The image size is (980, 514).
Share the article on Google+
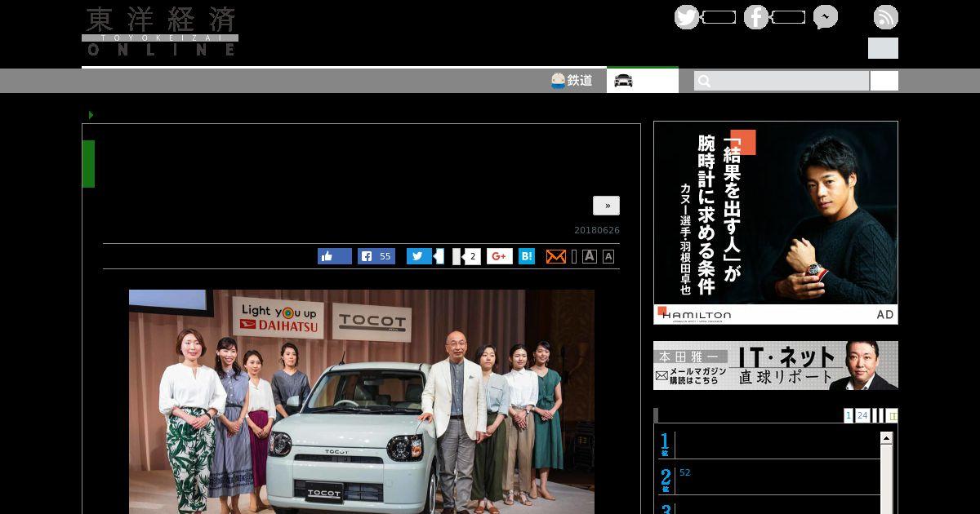(500, 256)
